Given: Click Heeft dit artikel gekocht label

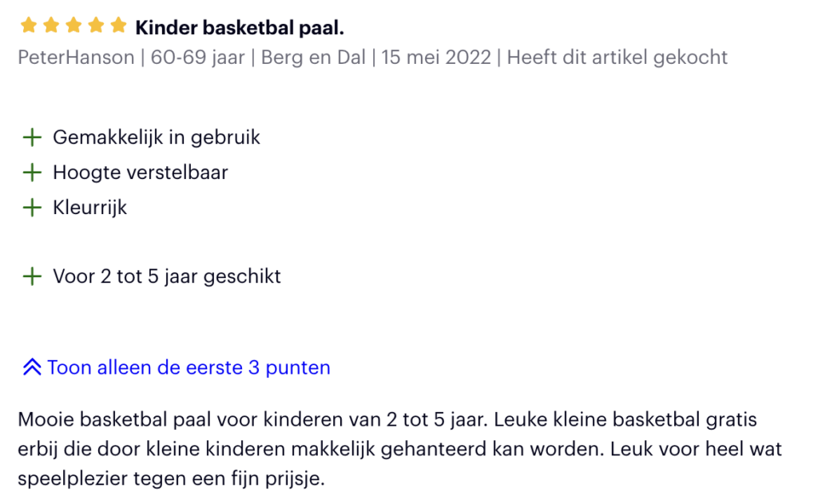Looking at the screenshot, I should point(617,58).
